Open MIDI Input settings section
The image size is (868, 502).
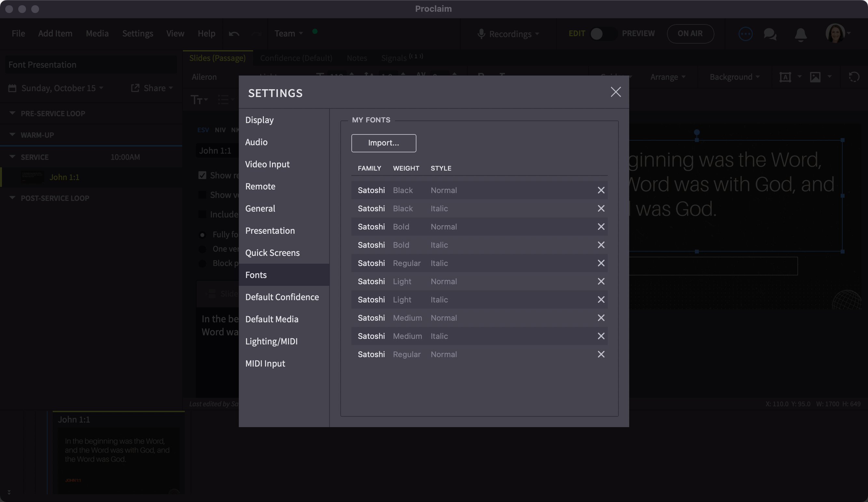coord(284,363)
